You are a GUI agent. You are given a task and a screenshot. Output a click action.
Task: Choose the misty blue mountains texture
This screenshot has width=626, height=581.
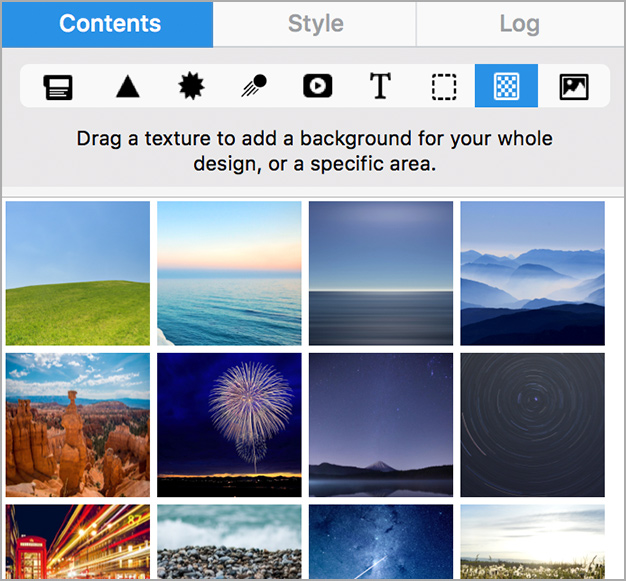(533, 273)
